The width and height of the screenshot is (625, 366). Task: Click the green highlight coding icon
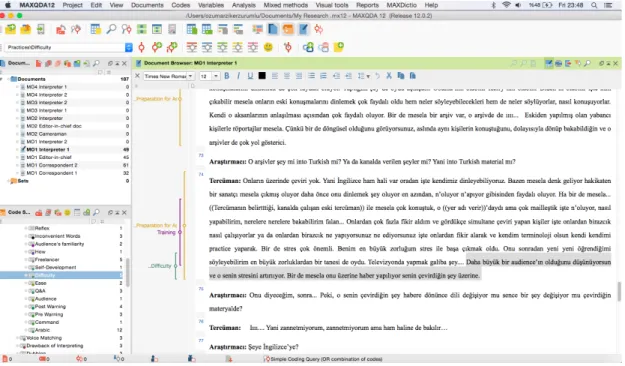pos(222,47)
